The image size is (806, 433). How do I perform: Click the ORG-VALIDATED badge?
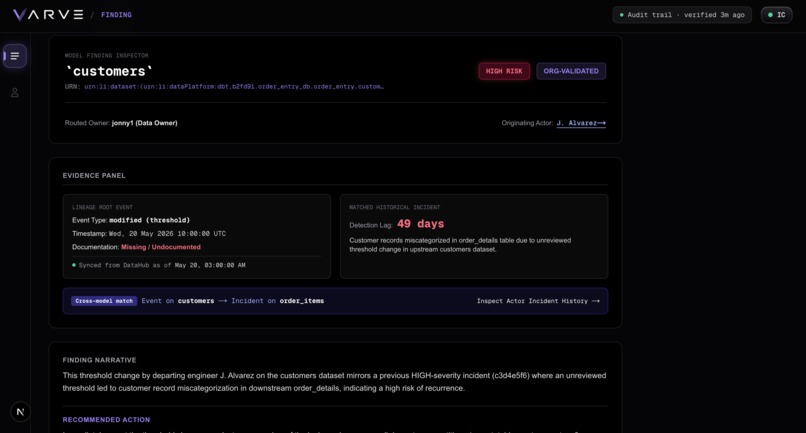pos(571,71)
